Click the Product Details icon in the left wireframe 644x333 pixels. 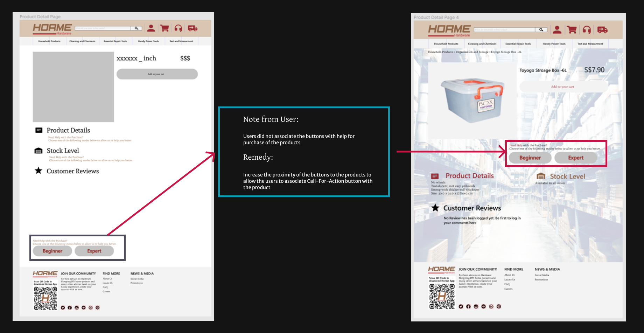click(39, 130)
